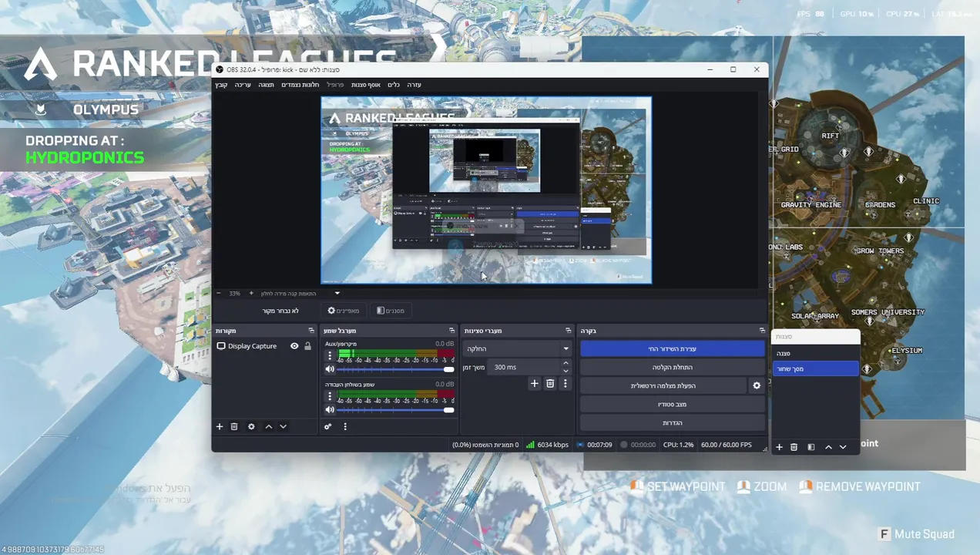This screenshot has width=980, height=555.
Task: Click REMOVE WAYPOINT prompt in game
Action: point(859,486)
